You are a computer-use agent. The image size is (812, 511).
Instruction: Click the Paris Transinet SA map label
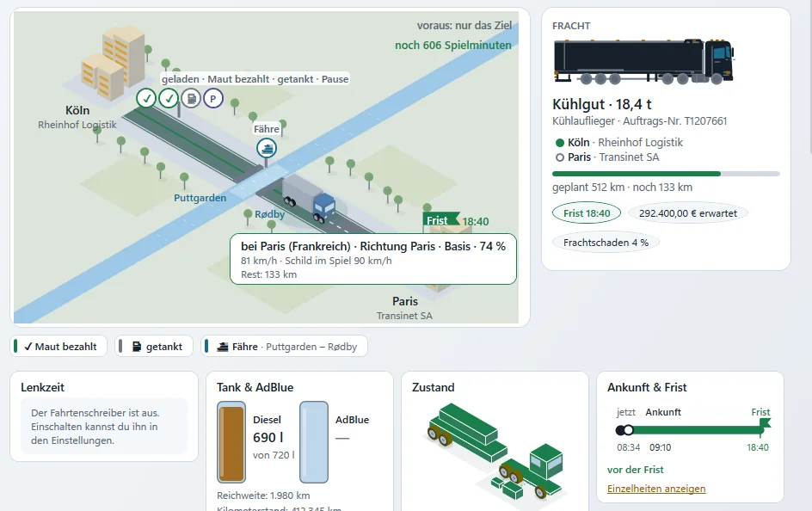click(x=404, y=308)
